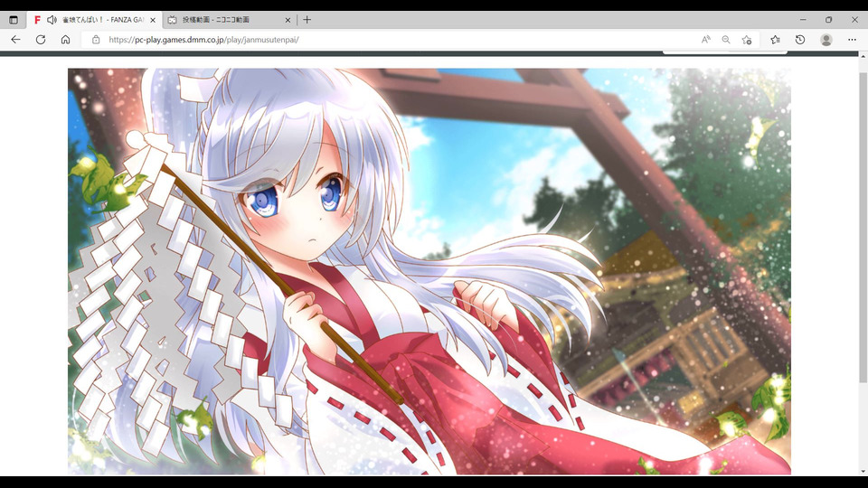Click the page vertical scrollbar thumb
Image resolution: width=868 pixels, height=488 pixels.
point(863,227)
